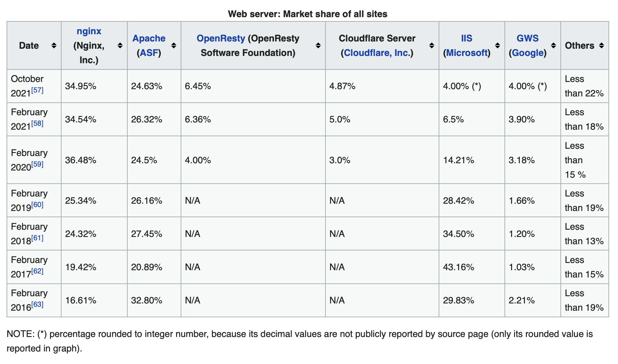
Task: Select Apache value 24.63%
Action: click(x=146, y=86)
